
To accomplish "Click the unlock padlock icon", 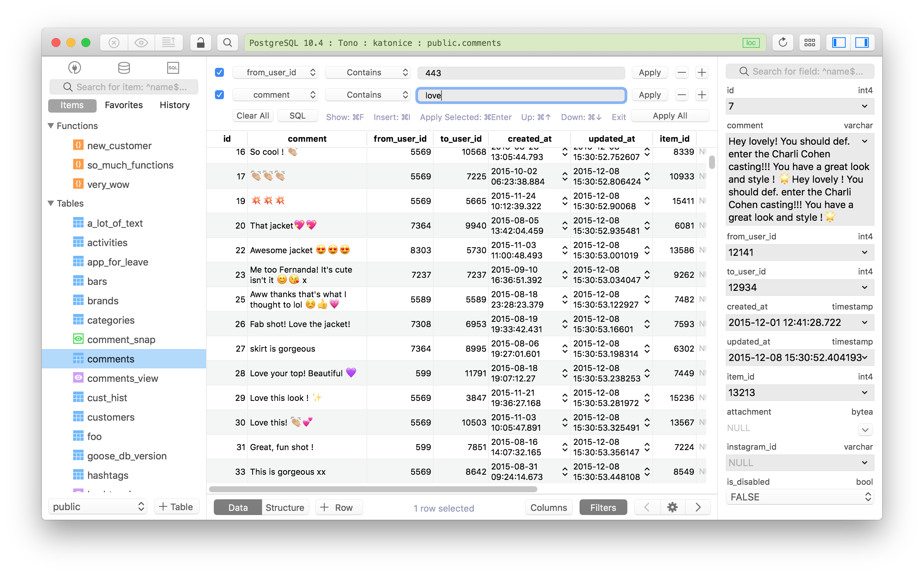I will click(200, 42).
